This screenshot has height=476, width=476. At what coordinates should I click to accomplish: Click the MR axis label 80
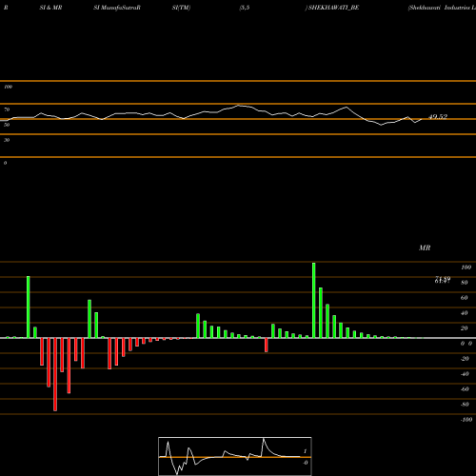465,283
